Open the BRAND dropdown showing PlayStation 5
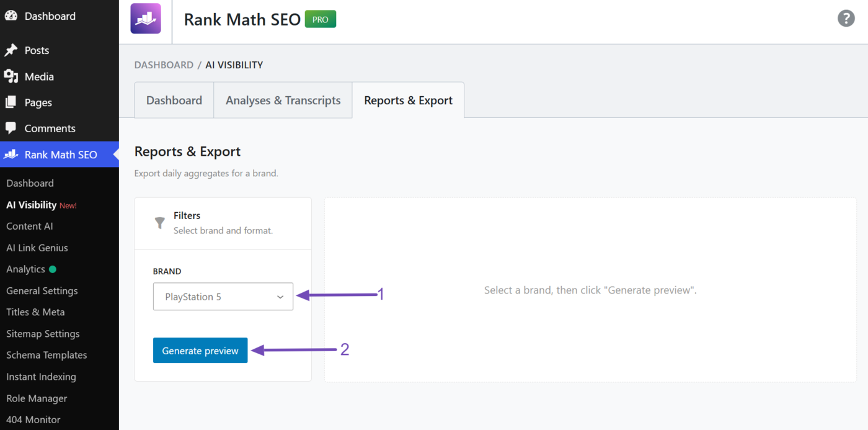 click(223, 297)
